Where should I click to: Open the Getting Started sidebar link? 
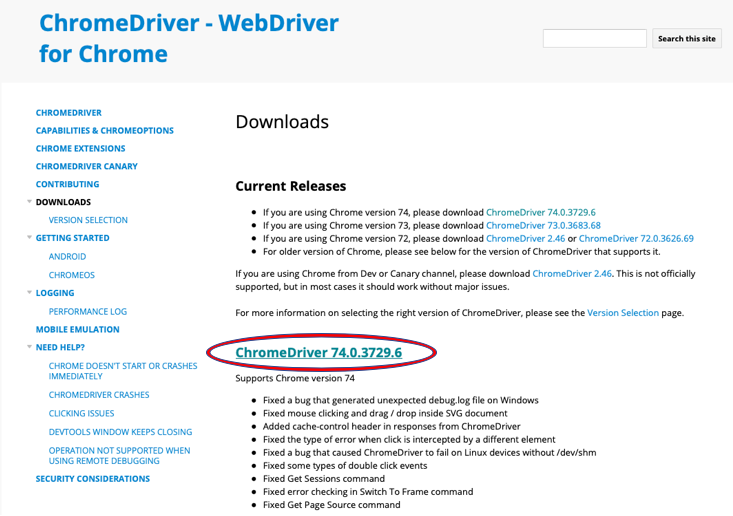point(72,238)
